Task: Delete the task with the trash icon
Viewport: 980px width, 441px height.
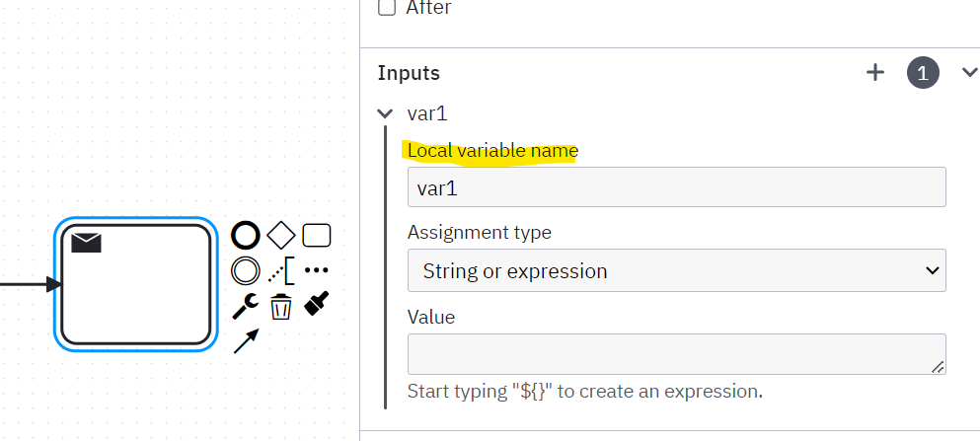Action: coord(281,307)
